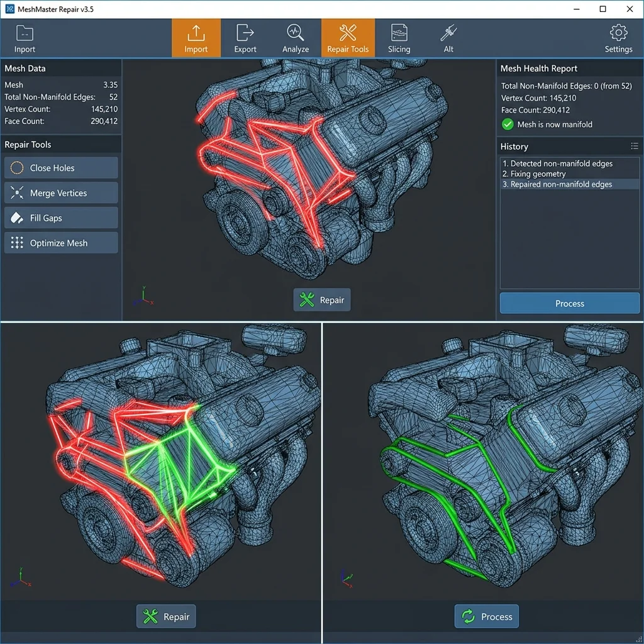Image resolution: width=644 pixels, height=644 pixels.
Task: Minimize the MeshMaster window
Action: pos(577,9)
